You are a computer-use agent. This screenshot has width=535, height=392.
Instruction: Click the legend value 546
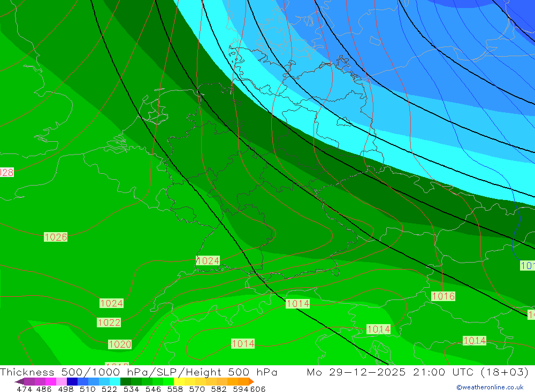[153, 389]
